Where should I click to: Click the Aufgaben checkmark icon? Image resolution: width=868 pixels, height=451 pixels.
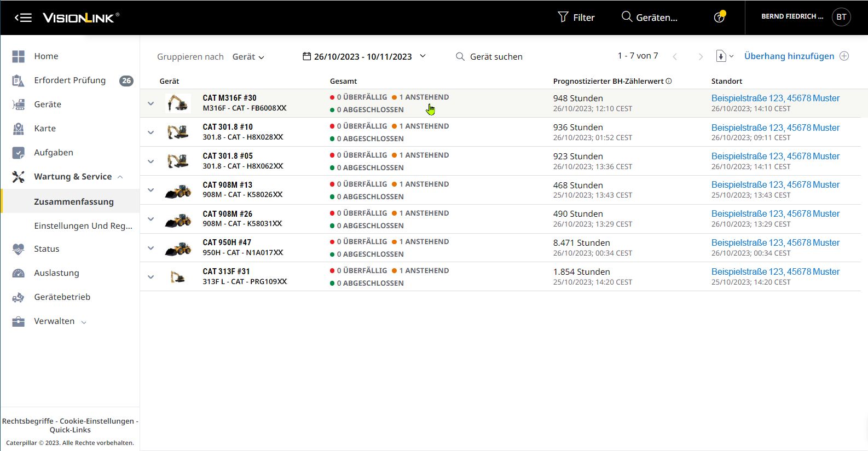tap(19, 153)
